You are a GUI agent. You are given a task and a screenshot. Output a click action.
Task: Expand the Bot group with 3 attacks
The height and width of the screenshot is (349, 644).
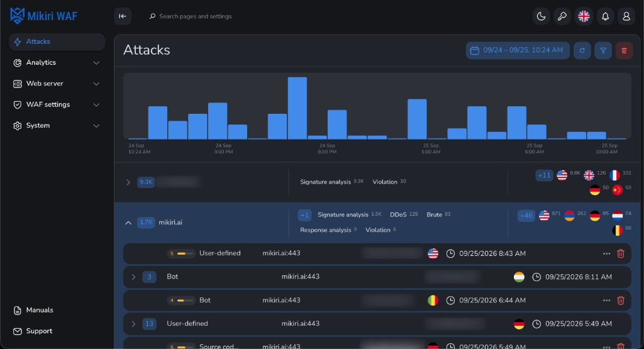(x=133, y=277)
